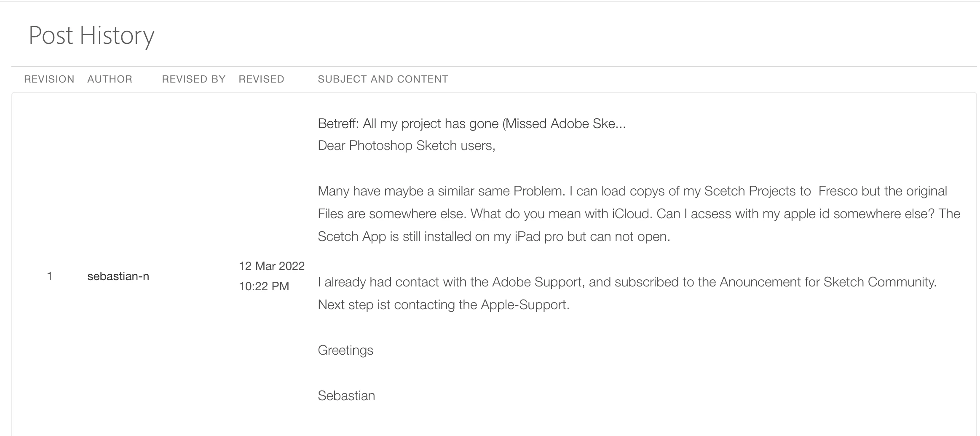Select the REVISED BY column header
This screenshot has width=980, height=436.
pos(194,79)
